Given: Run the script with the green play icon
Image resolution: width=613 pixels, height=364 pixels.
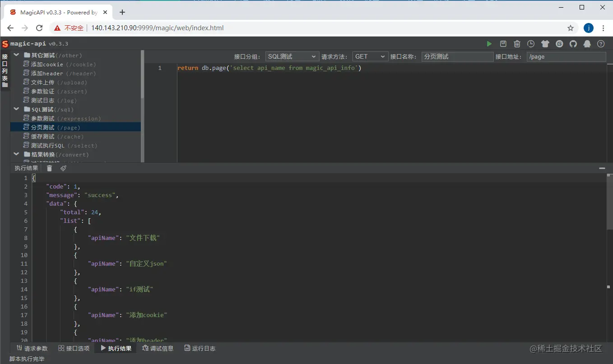Looking at the screenshot, I should (x=489, y=44).
